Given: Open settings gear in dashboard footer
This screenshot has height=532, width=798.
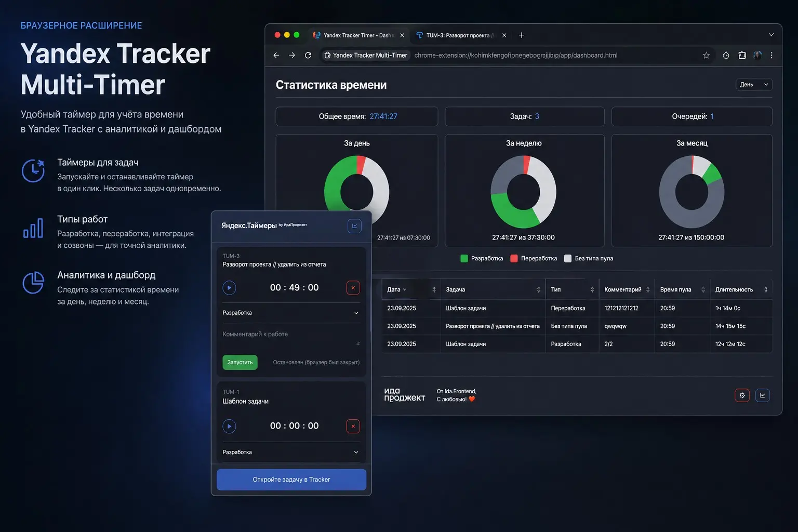Looking at the screenshot, I should pyautogui.click(x=742, y=395).
